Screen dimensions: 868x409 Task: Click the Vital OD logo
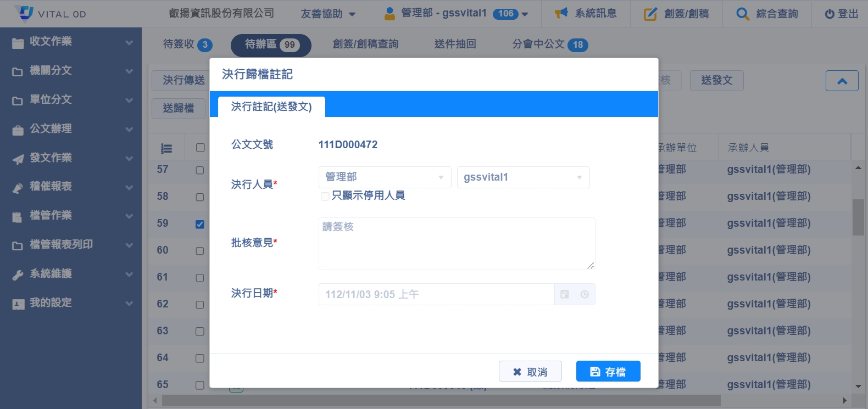(25, 13)
